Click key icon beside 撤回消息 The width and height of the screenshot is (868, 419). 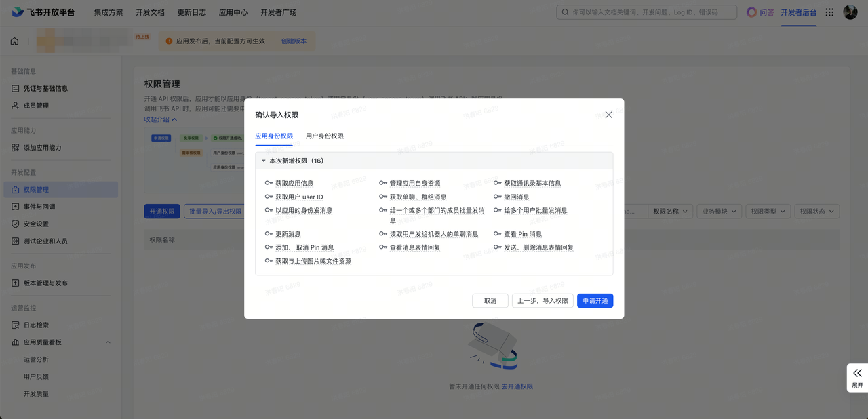[x=498, y=197]
